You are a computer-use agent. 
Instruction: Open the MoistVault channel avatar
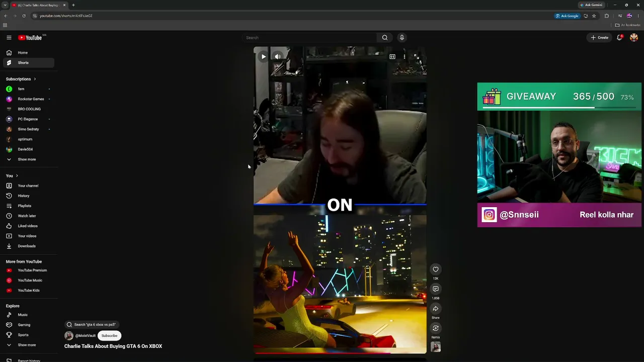tap(69, 336)
